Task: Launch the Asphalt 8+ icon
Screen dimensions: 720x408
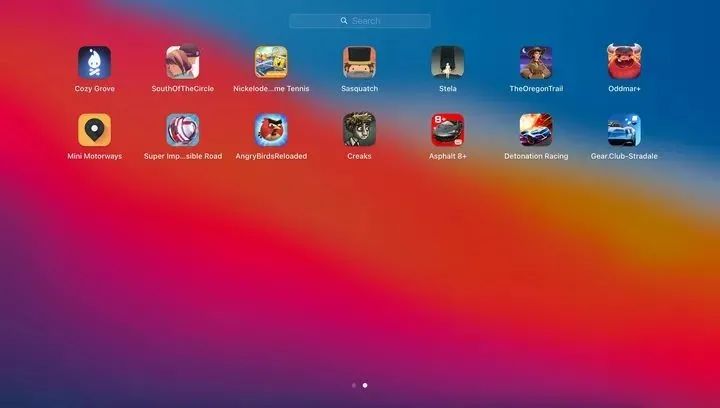Action: tap(448, 130)
